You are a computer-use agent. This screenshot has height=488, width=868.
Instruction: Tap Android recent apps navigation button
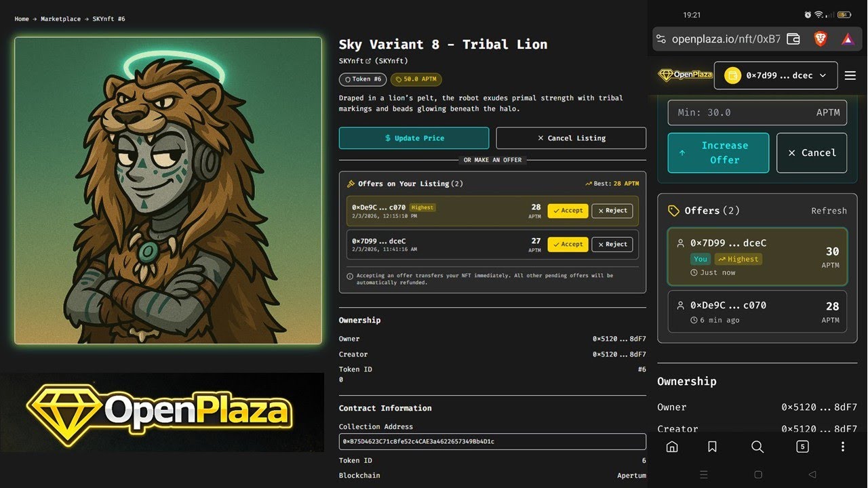pyautogui.click(x=703, y=474)
